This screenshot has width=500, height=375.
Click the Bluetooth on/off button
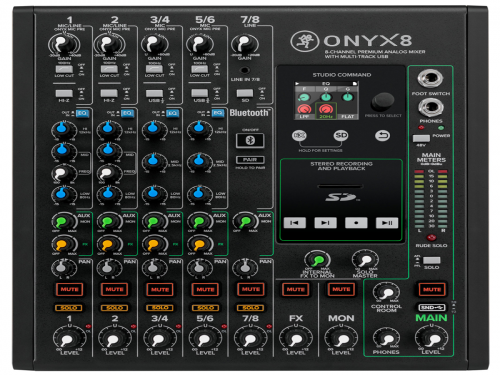(250, 140)
